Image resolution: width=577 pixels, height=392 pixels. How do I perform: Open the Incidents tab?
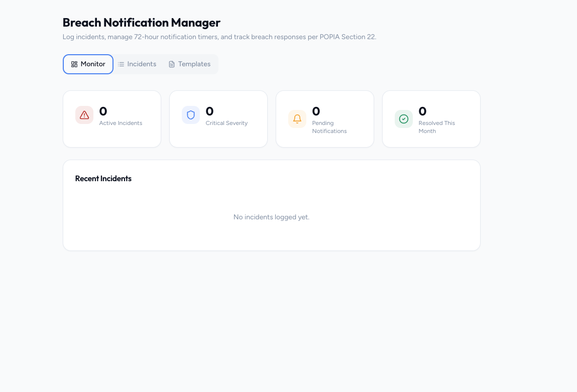pos(137,64)
